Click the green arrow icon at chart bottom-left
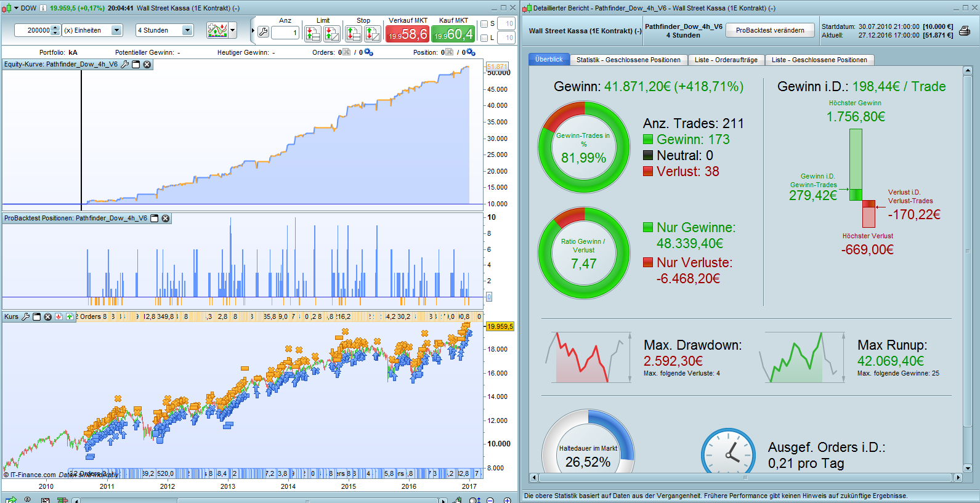The height and width of the screenshot is (503, 980). click(x=10, y=500)
